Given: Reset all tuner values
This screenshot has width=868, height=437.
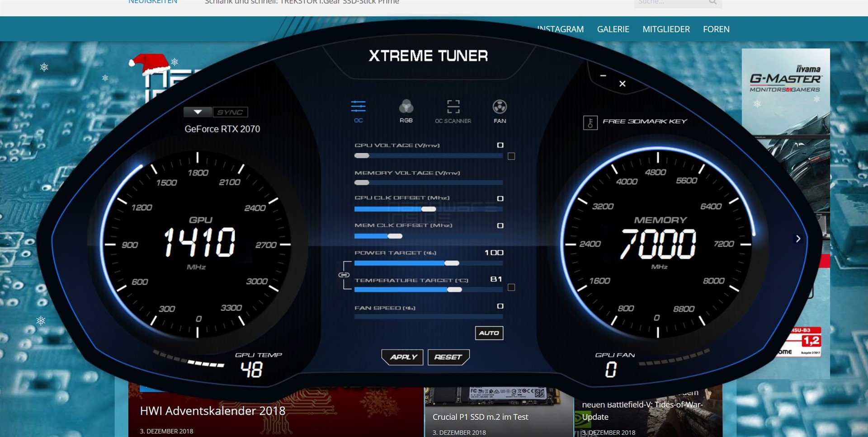Looking at the screenshot, I should pyautogui.click(x=448, y=357).
